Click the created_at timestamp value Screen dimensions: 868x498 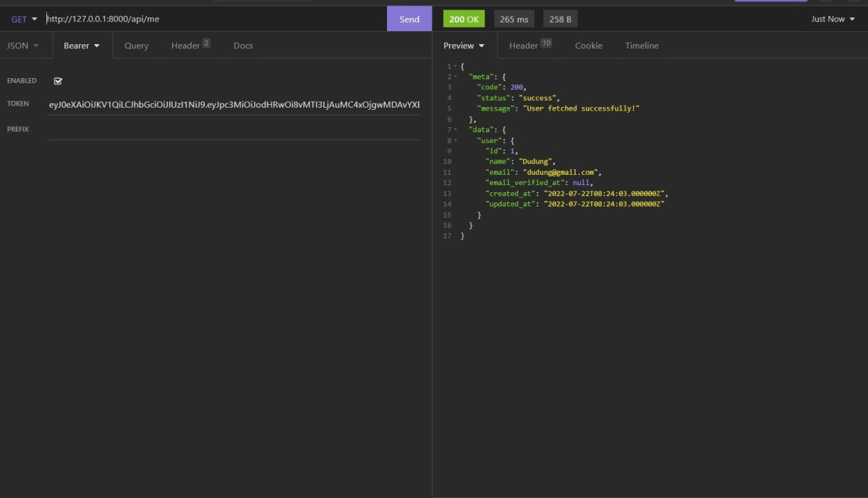click(605, 194)
